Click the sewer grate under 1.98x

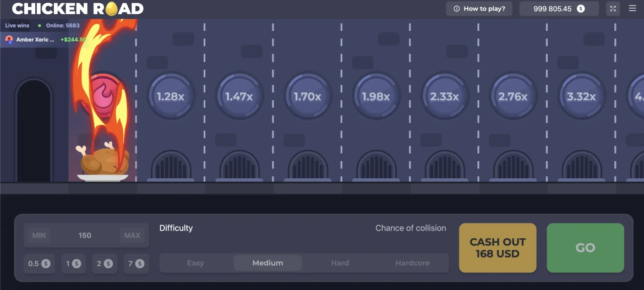pos(376,166)
